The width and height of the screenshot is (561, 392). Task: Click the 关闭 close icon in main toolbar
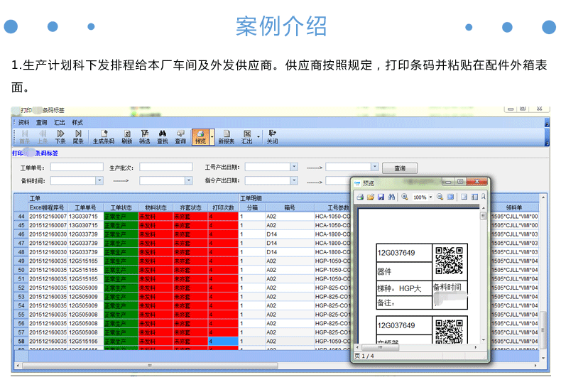point(272,136)
